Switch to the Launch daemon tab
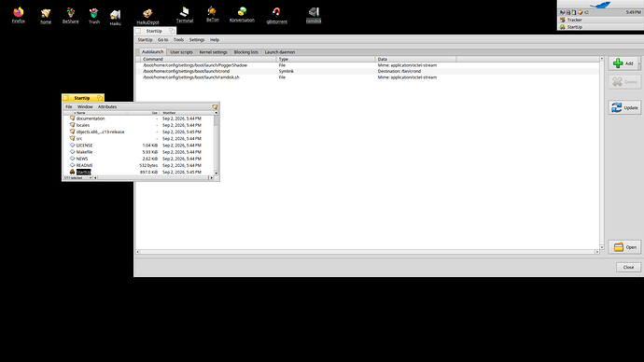This screenshot has width=644, height=362. (280, 52)
